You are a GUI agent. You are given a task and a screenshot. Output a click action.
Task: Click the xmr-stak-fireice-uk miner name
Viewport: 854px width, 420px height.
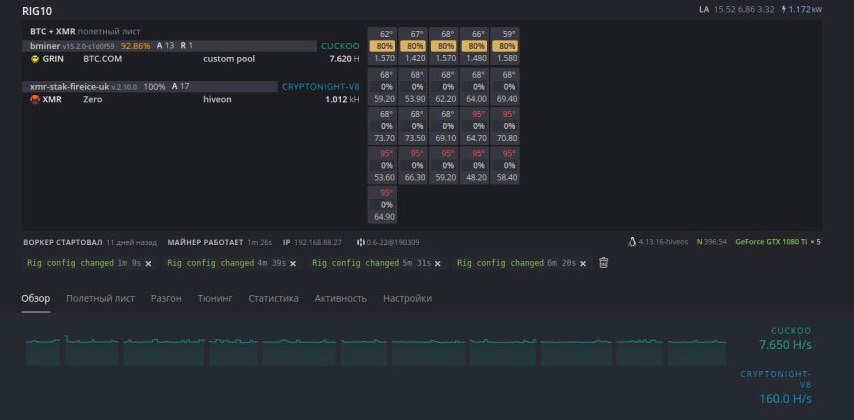coord(70,87)
